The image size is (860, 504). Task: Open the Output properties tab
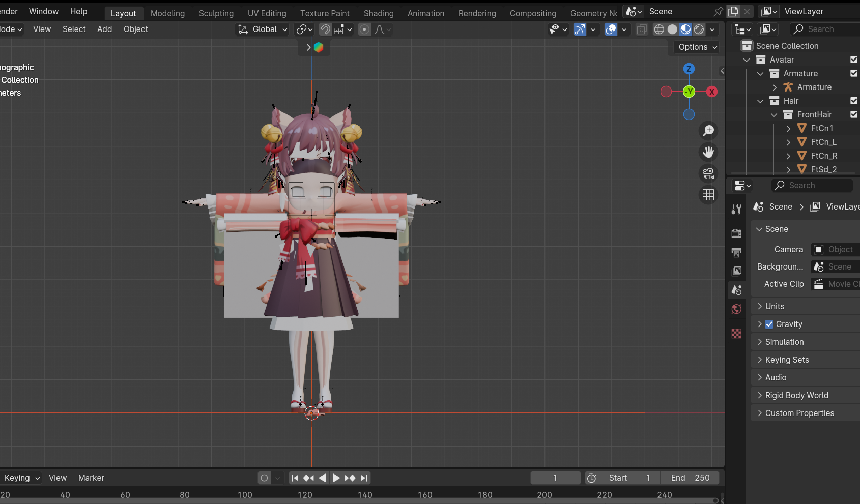click(736, 252)
